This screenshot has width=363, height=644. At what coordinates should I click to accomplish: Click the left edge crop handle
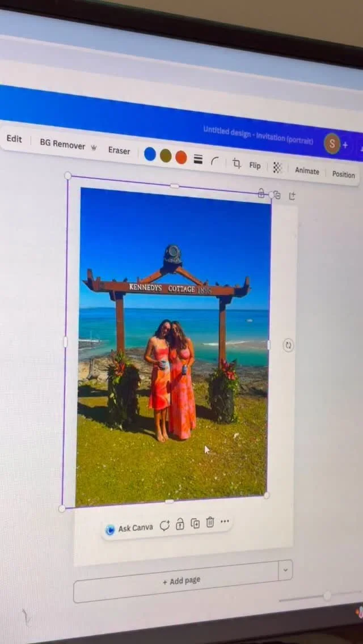[65, 342]
